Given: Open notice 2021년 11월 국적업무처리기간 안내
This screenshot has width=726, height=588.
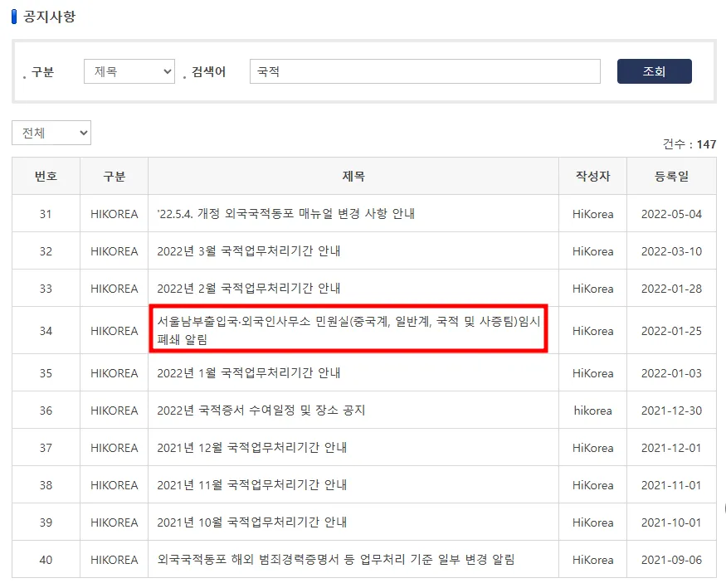Looking at the screenshot, I should (252, 485).
